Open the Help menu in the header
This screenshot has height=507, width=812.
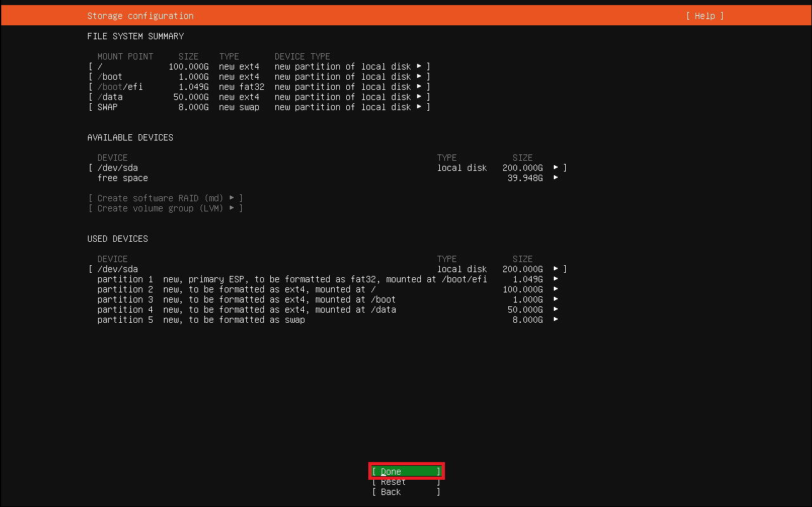tap(704, 16)
